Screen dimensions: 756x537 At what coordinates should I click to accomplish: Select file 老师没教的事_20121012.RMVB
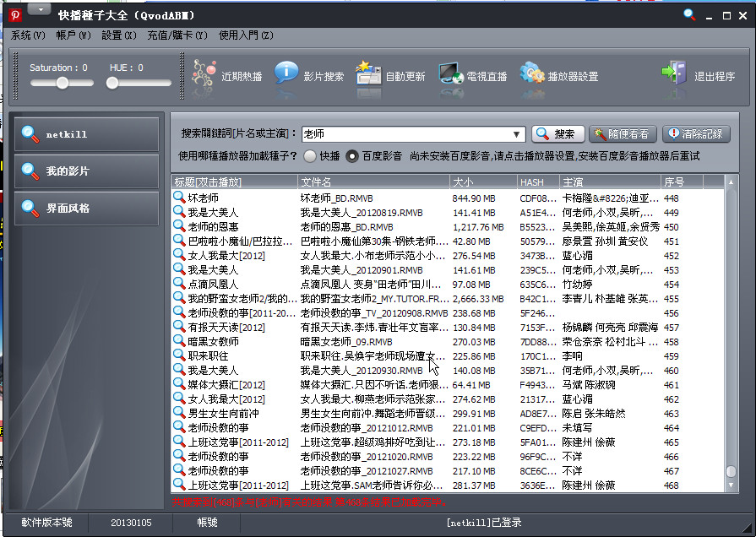[x=367, y=428]
